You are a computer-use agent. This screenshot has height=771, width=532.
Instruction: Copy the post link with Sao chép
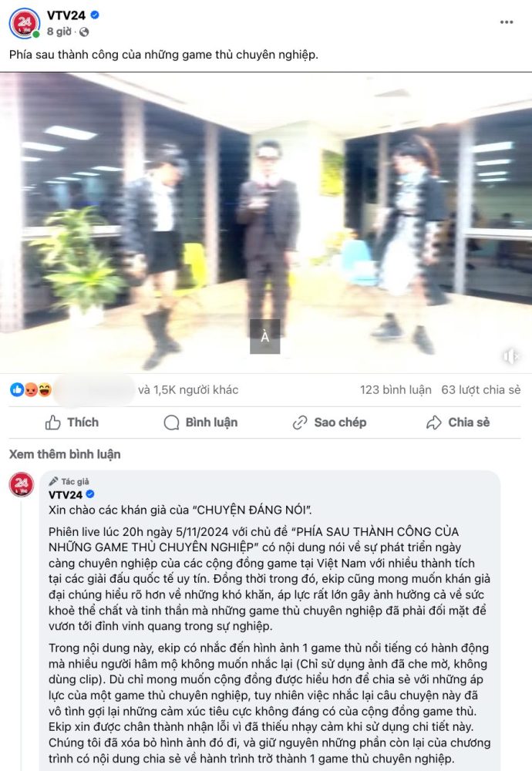point(329,423)
